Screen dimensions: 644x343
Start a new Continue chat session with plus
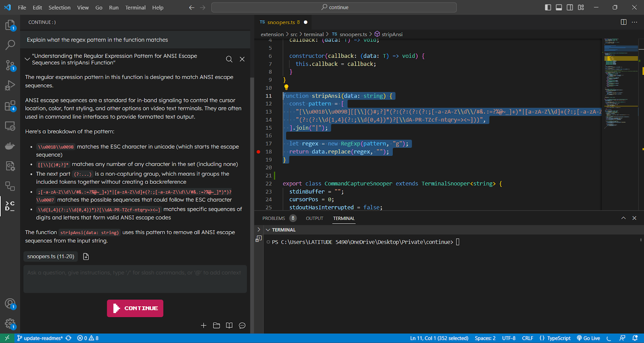[x=204, y=325]
